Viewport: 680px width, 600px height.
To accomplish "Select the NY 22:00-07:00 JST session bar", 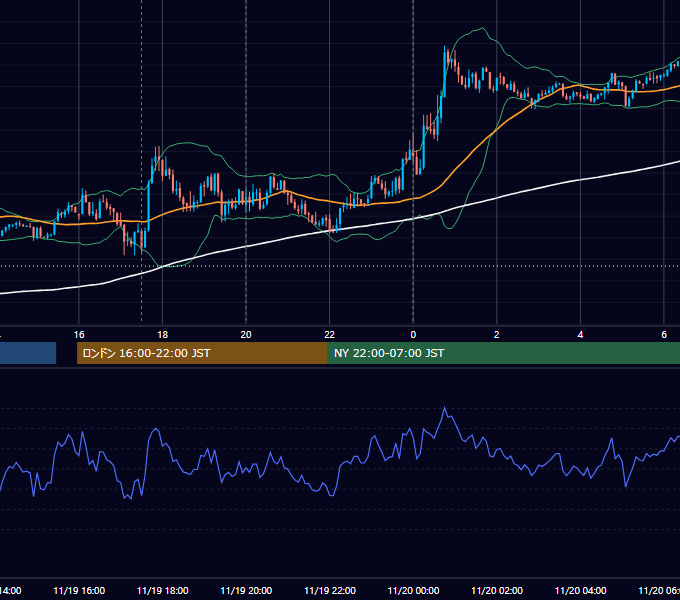I will (503, 353).
